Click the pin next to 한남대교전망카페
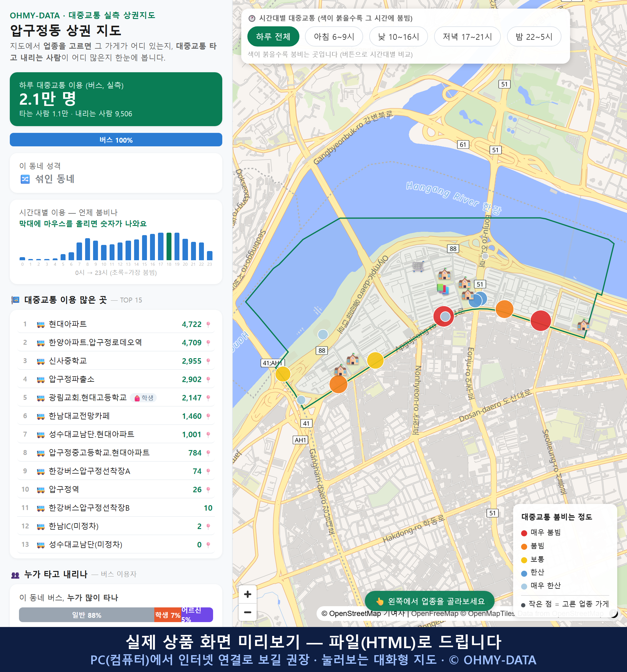The height and width of the screenshot is (672, 627). [x=208, y=416]
